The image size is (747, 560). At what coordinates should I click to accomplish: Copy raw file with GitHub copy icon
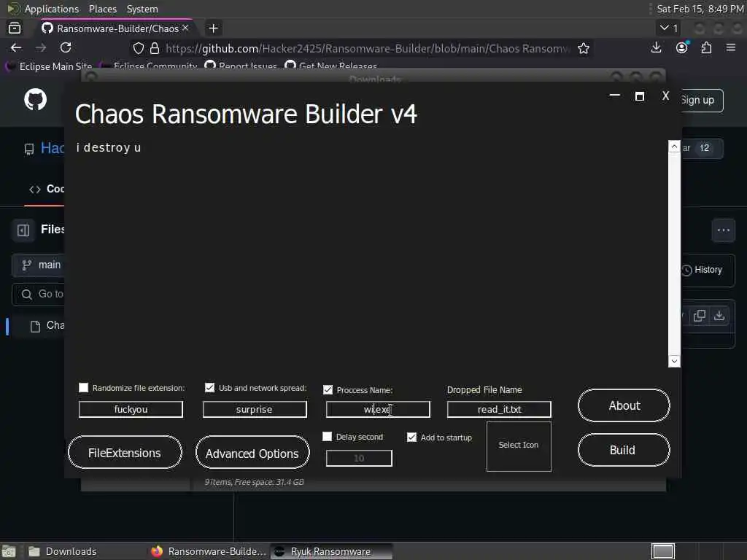pos(700,316)
